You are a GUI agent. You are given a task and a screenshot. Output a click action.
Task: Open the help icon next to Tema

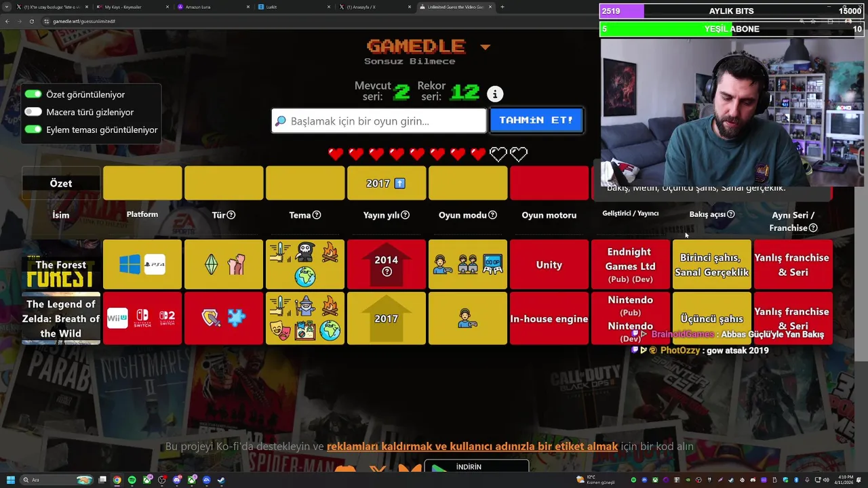pos(317,215)
